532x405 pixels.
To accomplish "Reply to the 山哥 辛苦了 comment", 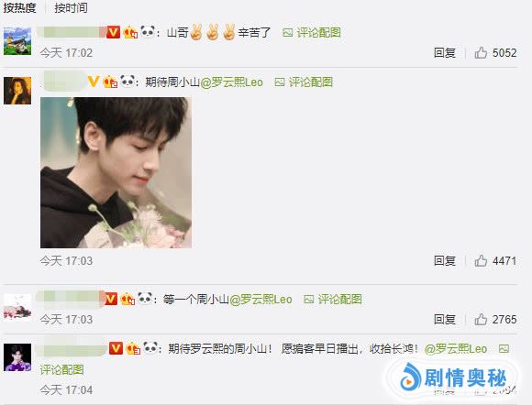I will (445, 53).
